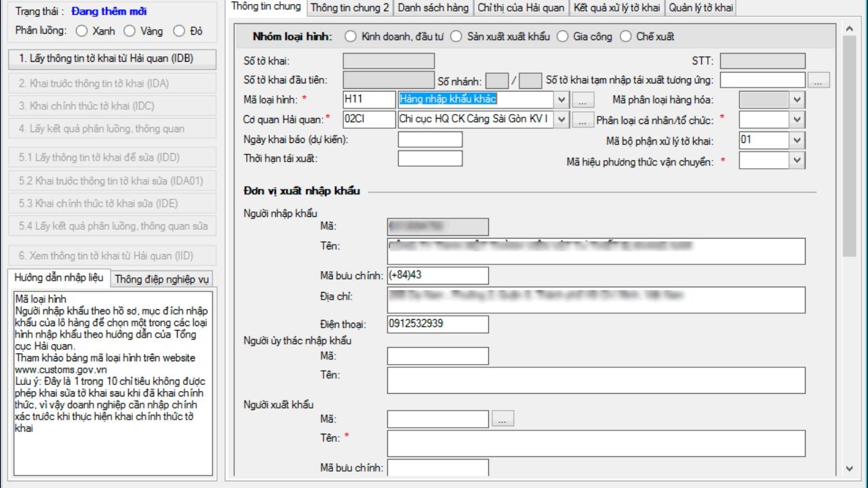This screenshot has width=868, height=488.
Task: Click browse button next to Mã loại hình
Action: (x=583, y=100)
